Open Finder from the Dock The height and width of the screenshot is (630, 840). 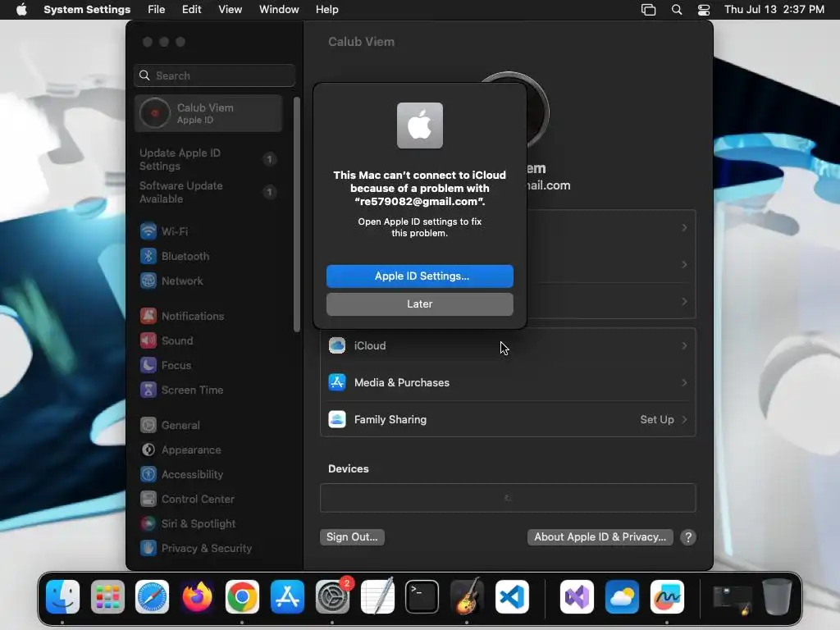click(x=62, y=597)
